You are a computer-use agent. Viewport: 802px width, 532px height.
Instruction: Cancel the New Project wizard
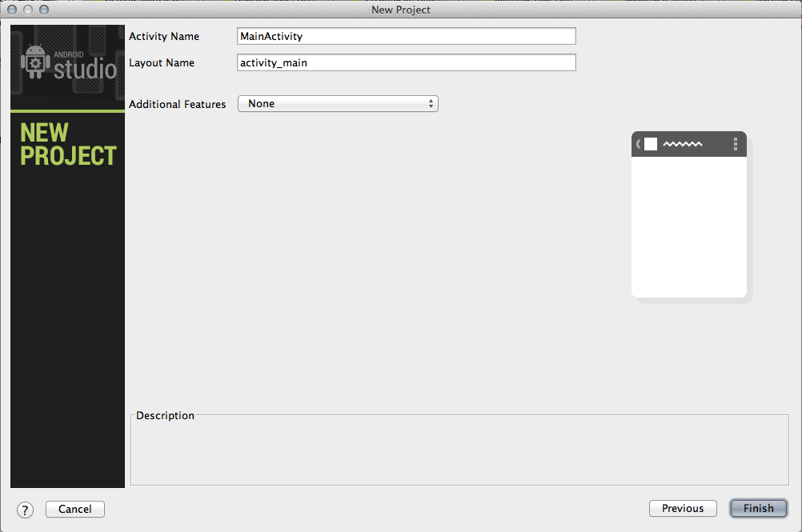pos(75,509)
